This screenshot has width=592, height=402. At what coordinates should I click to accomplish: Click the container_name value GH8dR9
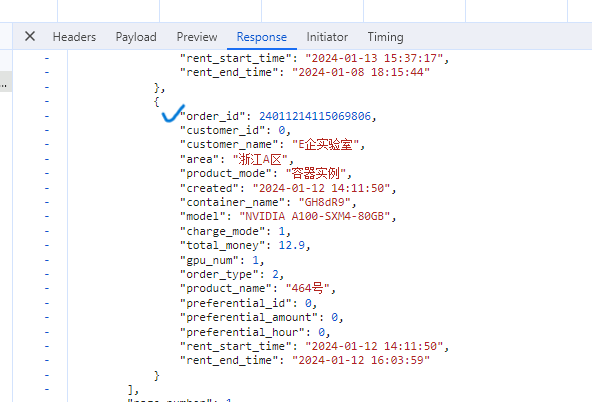tap(325, 203)
